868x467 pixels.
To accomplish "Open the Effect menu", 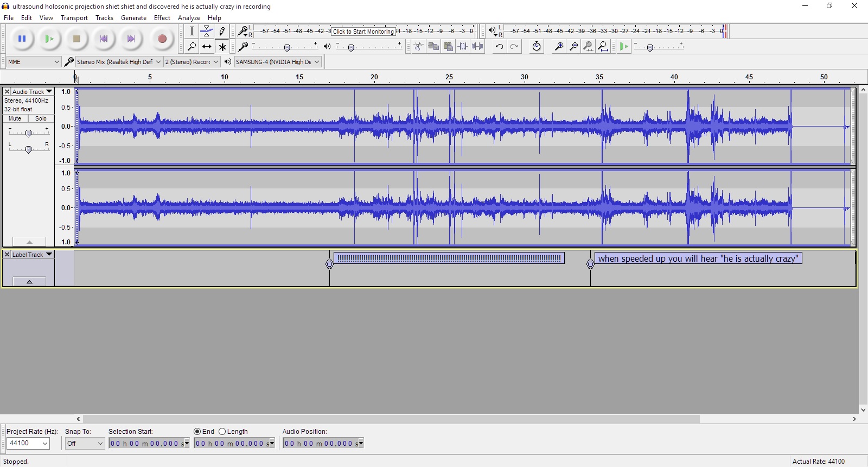I will pyautogui.click(x=162, y=18).
